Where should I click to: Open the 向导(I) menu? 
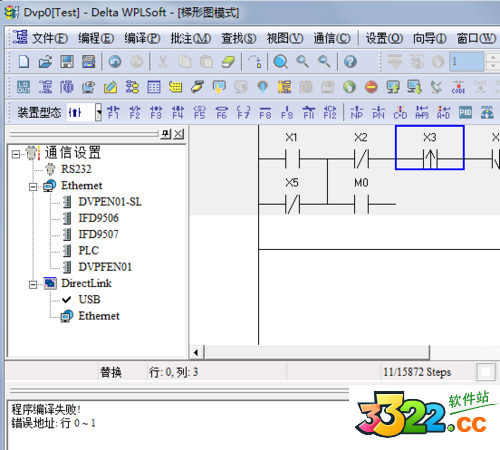click(430, 38)
